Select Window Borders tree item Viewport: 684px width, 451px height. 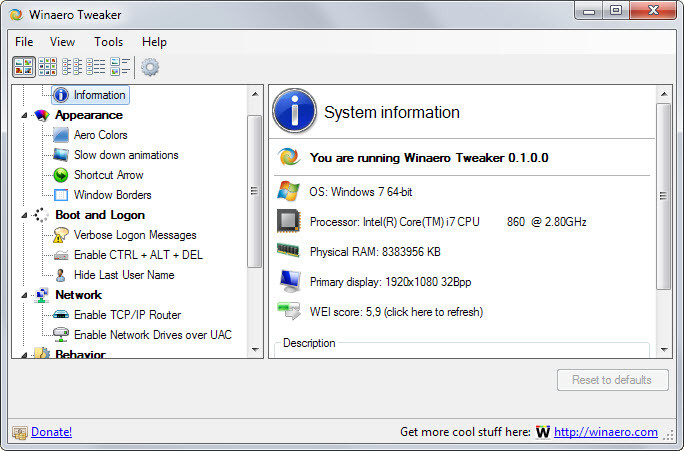113,195
